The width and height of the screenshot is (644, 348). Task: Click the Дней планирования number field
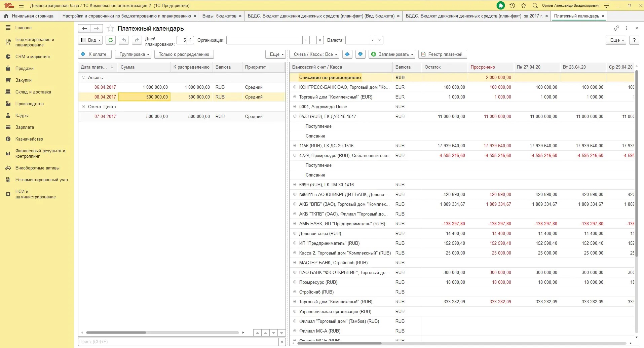tap(182, 40)
